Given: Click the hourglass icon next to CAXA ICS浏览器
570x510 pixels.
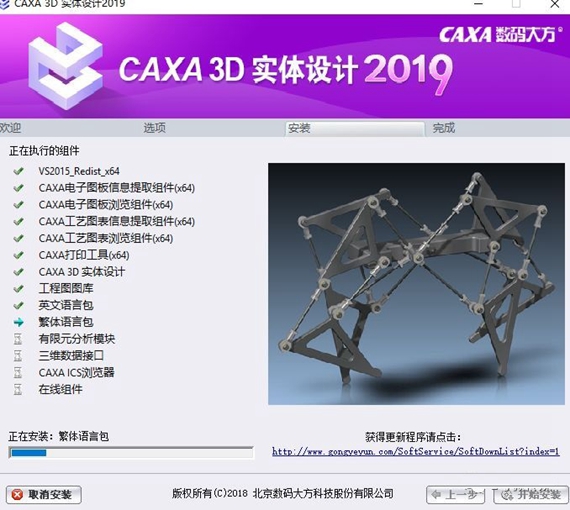Looking at the screenshot, I should click(17, 373).
